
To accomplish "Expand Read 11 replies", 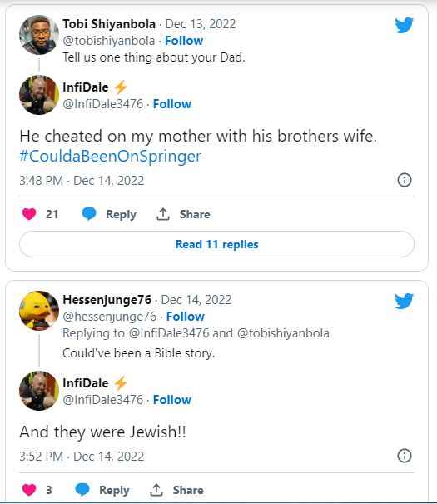I will [x=216, y=244].
